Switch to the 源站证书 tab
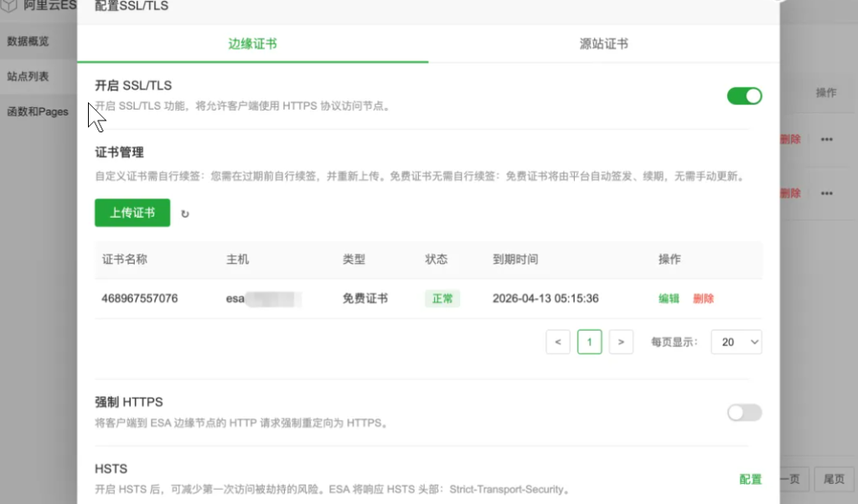Viewport: 858px width, 504px height. pos(603,44)
